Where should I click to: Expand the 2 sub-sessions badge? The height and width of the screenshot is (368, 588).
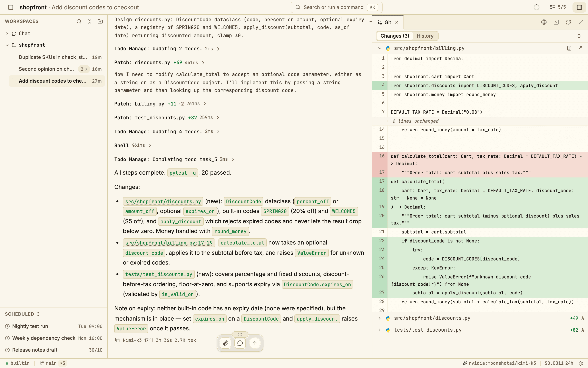pos(84,69)
